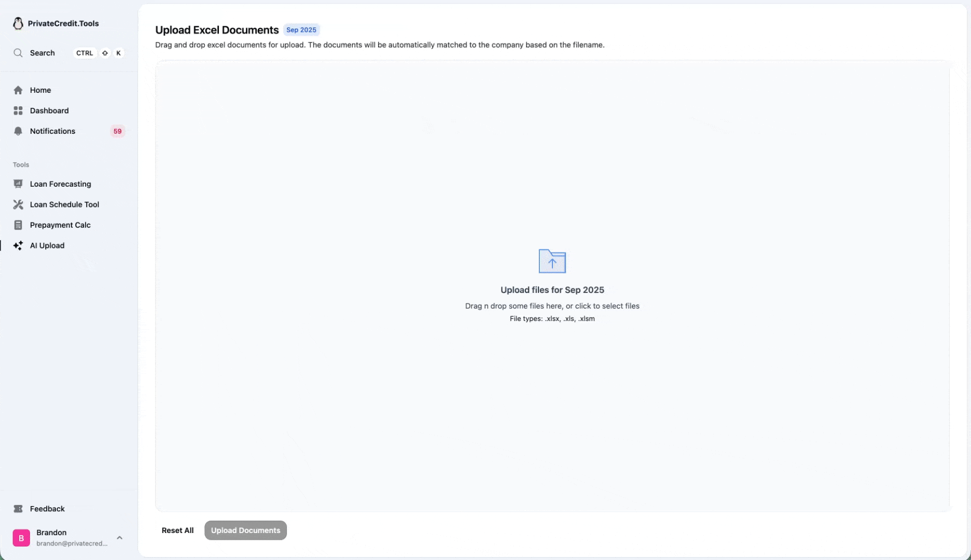Image resolution: width=971 pixels, height=560 pixels.
Task: Click the 59 notifications count badge
Action: [117, 131]
